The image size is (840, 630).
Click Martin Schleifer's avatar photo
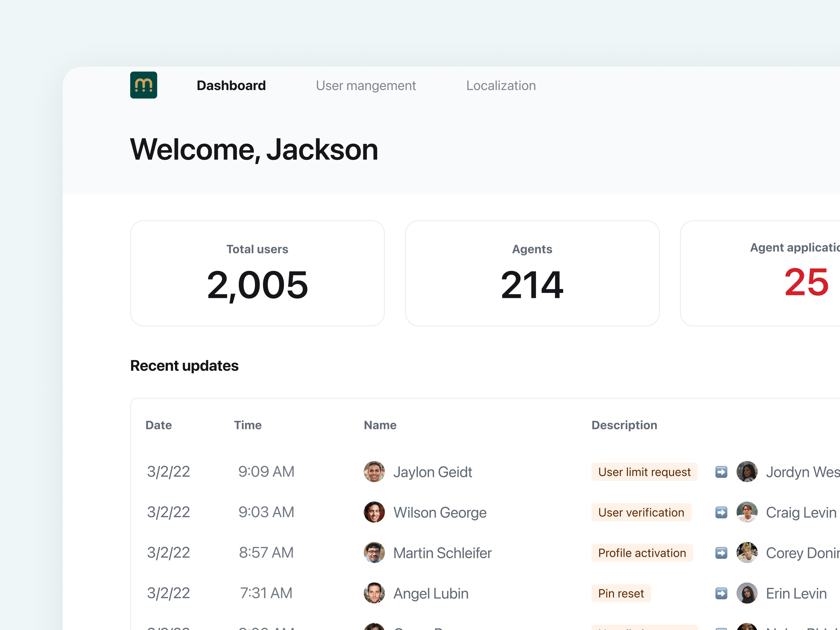(x=374, y=553)
